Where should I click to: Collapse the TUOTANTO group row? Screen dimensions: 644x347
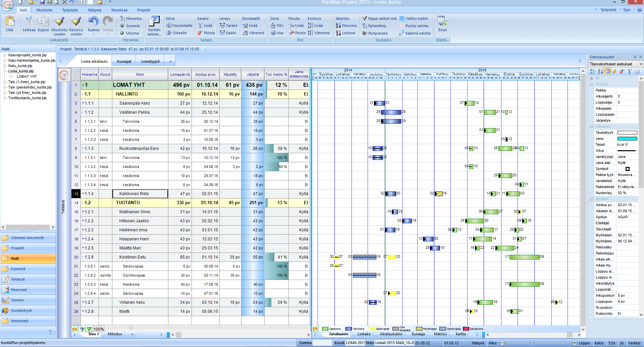point(83,203)
